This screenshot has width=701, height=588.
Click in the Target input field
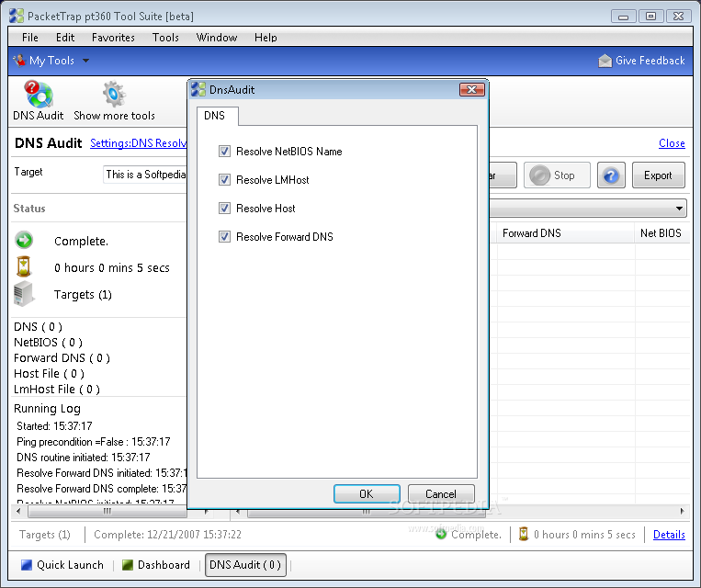point(145,175)
